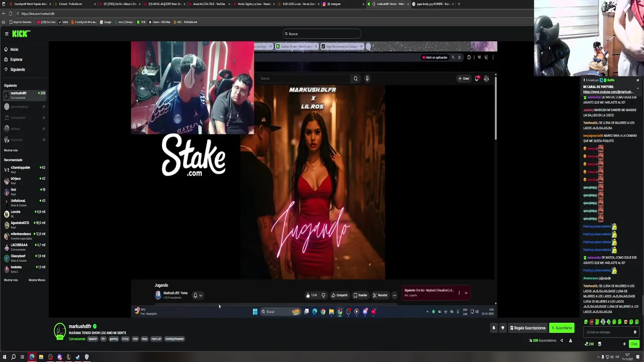
Task: Toggle the follow heart button
Action: click(x=502, y=328)
